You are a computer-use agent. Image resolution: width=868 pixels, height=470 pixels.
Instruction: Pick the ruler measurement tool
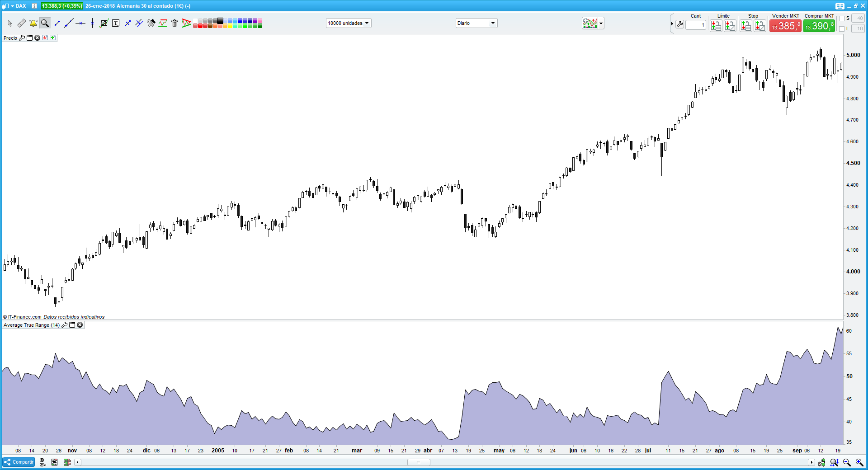pos(21,23)
